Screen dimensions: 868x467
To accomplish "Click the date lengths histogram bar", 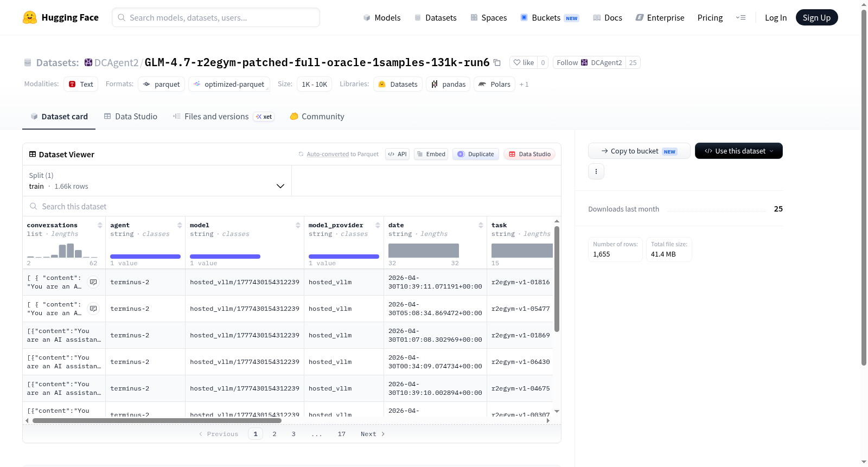I will pos(424,251).
